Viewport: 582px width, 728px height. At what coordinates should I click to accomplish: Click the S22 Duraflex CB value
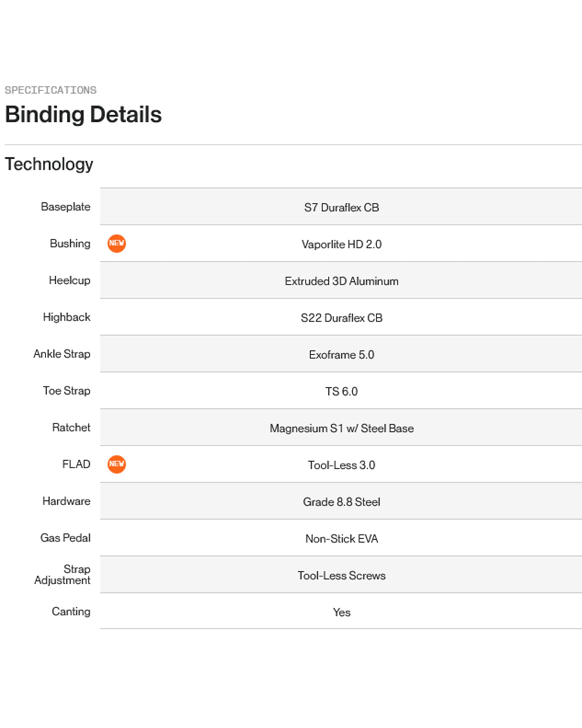(341, 318)
